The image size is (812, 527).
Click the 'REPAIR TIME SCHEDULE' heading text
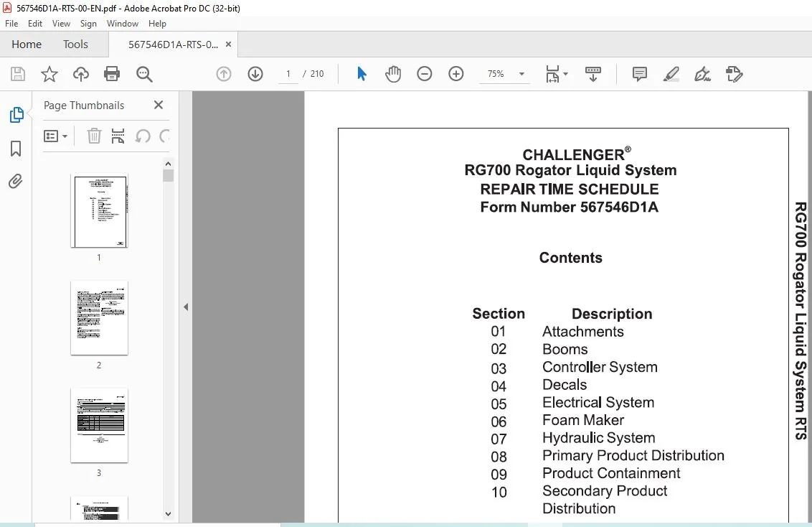click(x=569, y=189)
